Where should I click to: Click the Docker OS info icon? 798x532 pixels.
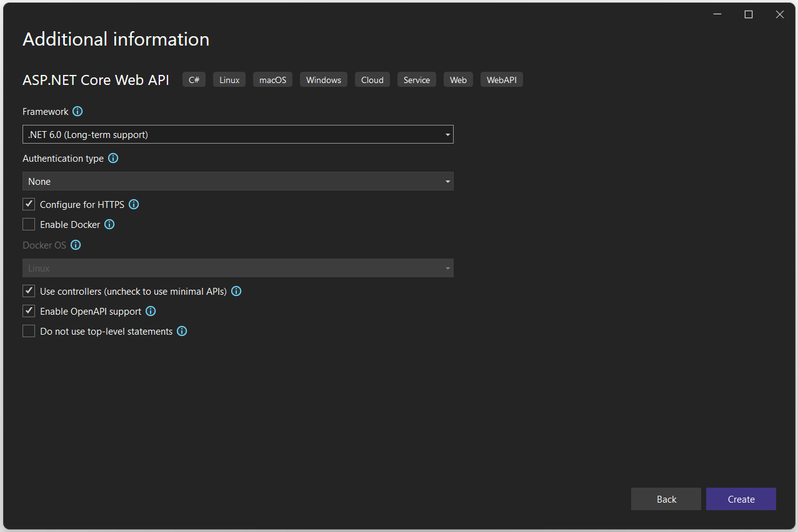76,245
